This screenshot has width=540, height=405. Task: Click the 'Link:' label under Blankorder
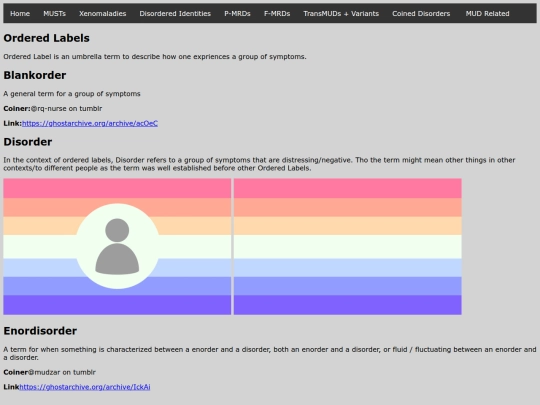click(13, 123)
